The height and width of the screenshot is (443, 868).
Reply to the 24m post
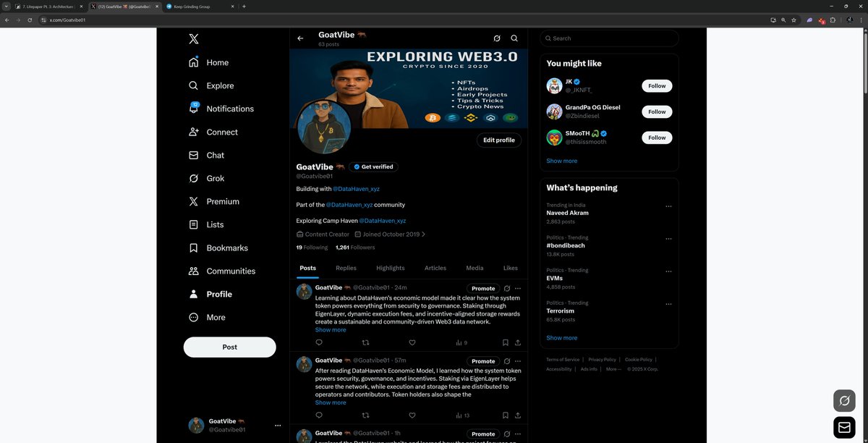(319, 342)
